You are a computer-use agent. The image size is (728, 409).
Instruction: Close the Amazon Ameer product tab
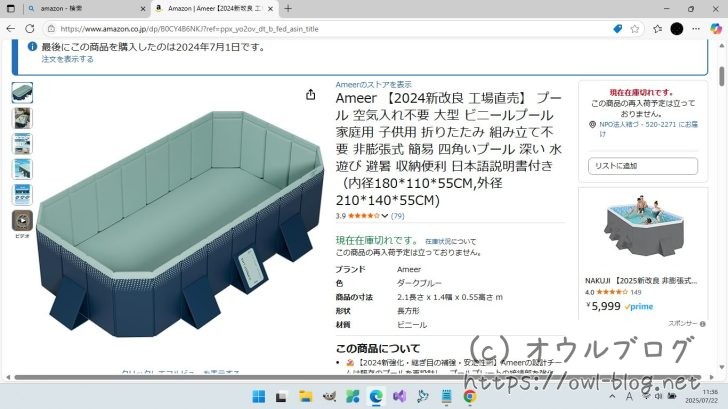(271, 8)
